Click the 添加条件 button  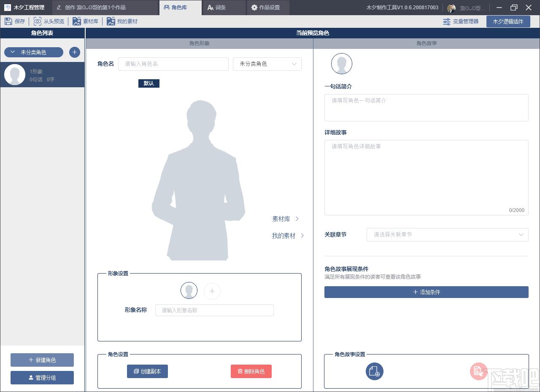[426, 292]
